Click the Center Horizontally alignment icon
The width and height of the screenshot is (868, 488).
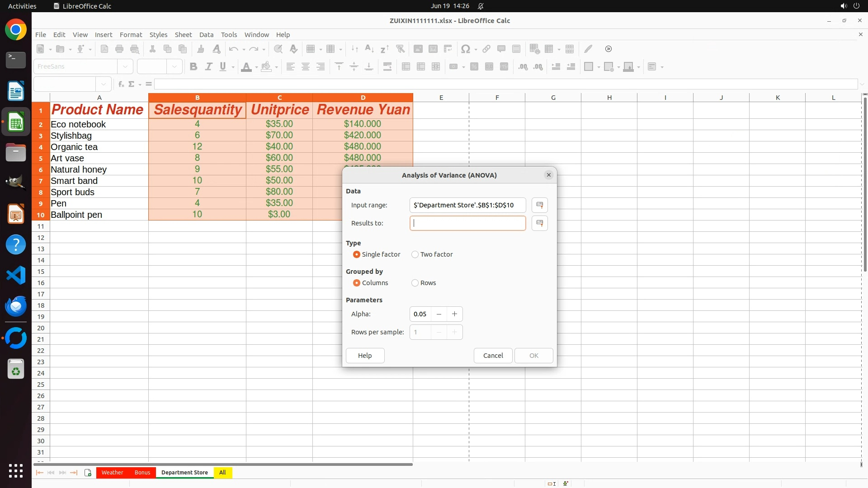(306, 67)
